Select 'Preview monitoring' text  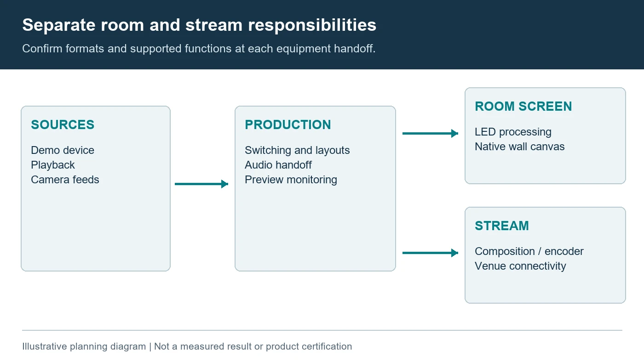tap(291, 180)
